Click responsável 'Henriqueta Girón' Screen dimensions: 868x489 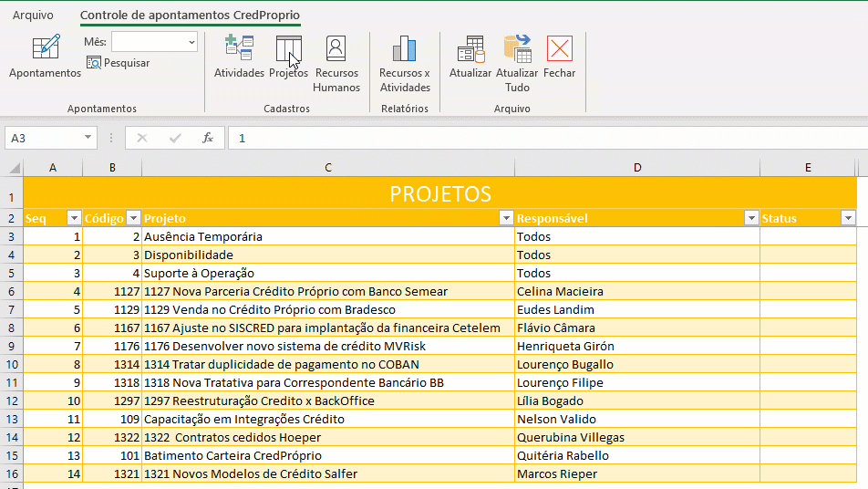tap(637, 346)
